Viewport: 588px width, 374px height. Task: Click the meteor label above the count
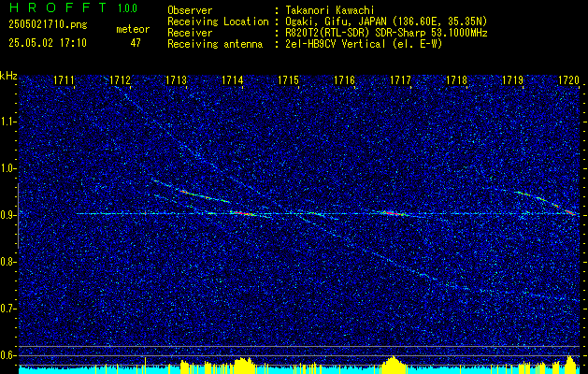tap(133, 29)
